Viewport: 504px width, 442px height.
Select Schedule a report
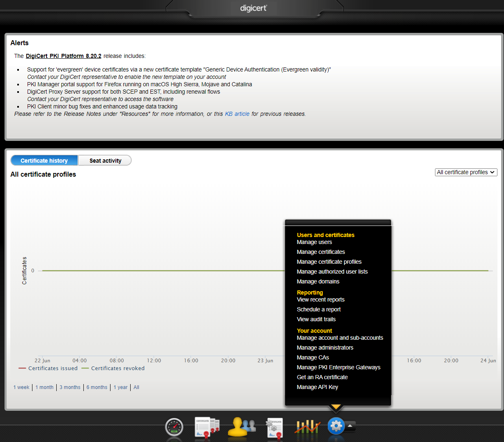tap(319, 309)
